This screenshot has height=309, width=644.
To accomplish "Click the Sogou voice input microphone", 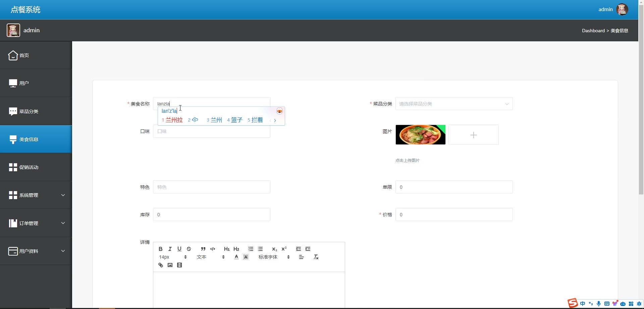I will click(599, 304).
